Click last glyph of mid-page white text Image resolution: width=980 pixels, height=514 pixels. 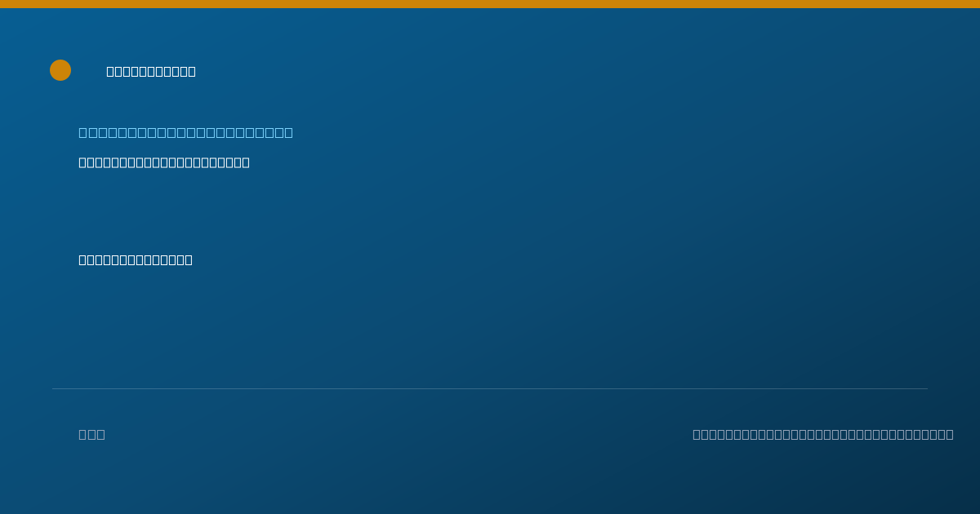[189, 259]
